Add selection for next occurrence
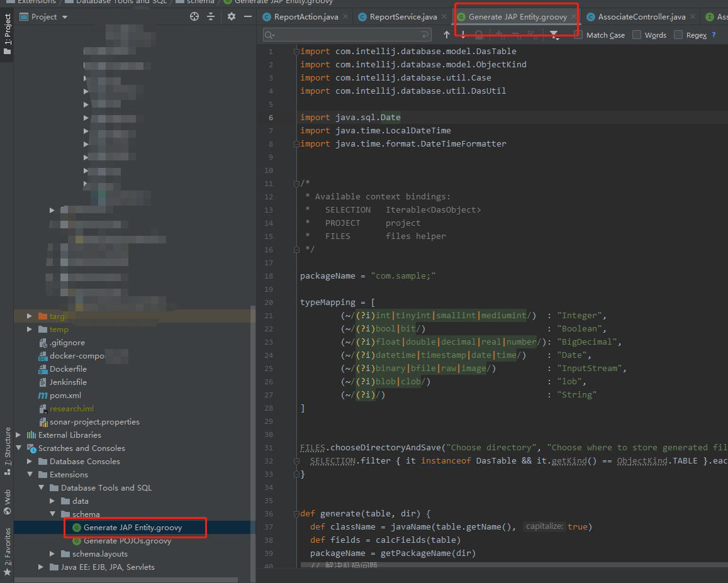728x583 pixels. click(499, 35)
